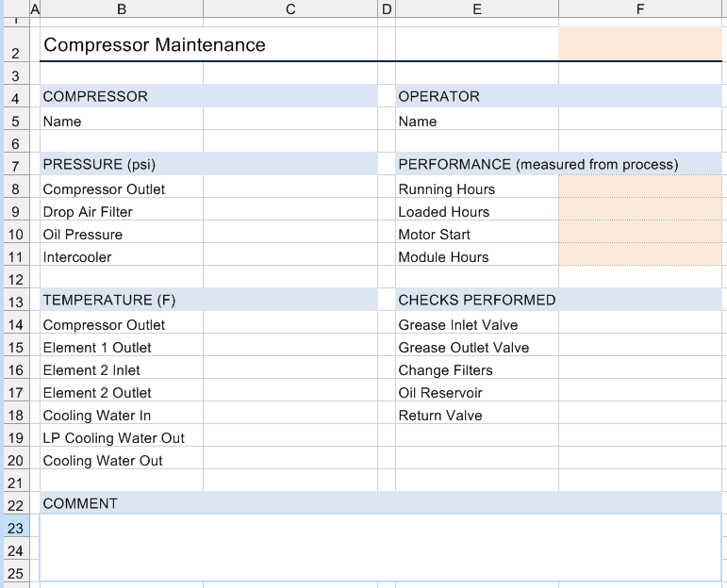This screenshot has width=727, height=588.
Task: Select column C header
Action: coord(290,8)
